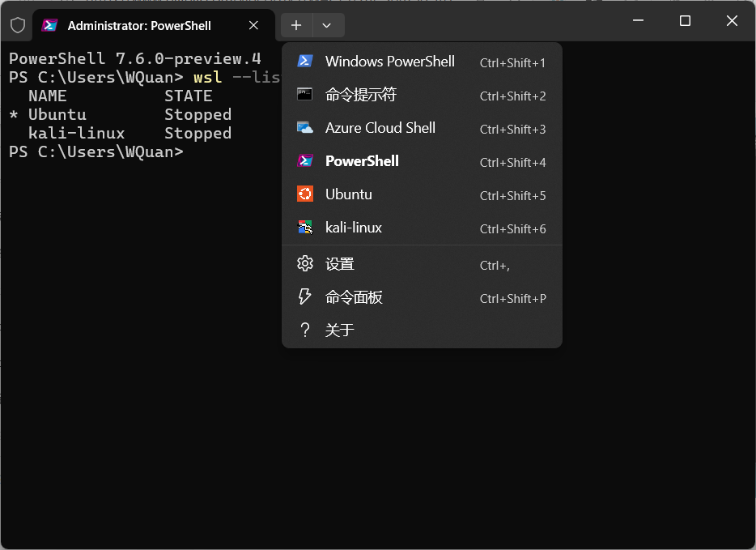Image resolution: width=756 pixels, height=550 pixels.
Task: Click the Windows PowerShell icon in dropdown
Action: pos(305,62)
